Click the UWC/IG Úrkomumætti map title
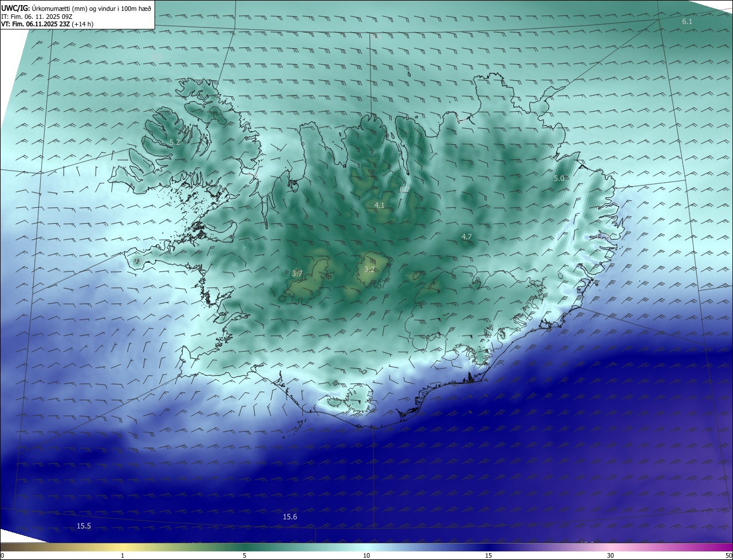This screenshot has height=560, width=733. pos(76,8)
